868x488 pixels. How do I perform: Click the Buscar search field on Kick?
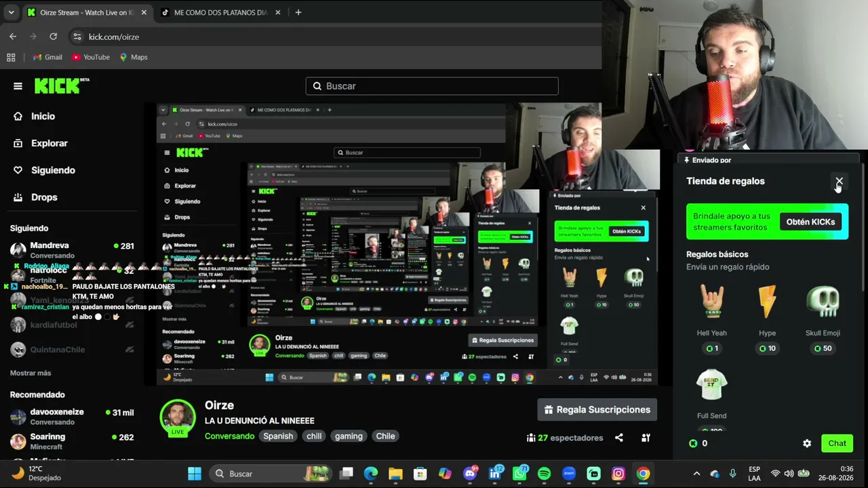pyautogui.click(x=432, y=86)
